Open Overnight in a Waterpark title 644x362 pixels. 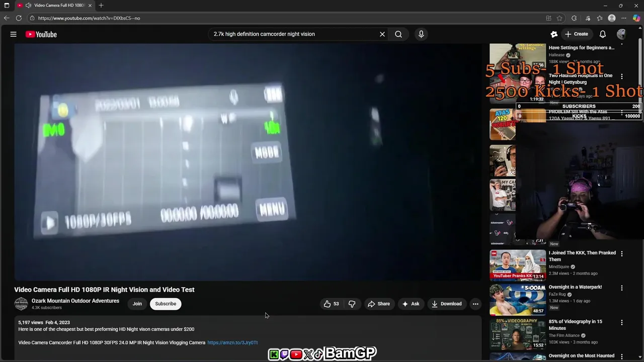pos(575,287)
